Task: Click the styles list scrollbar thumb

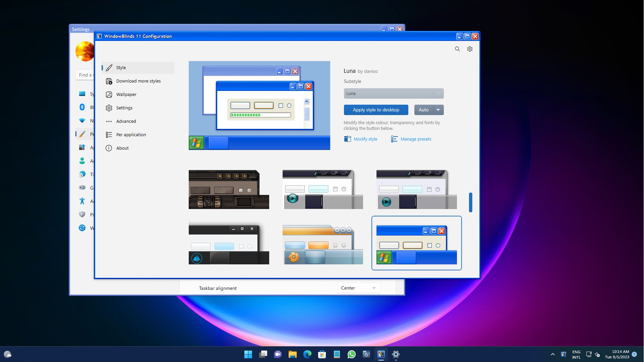Action: point(471,202)
